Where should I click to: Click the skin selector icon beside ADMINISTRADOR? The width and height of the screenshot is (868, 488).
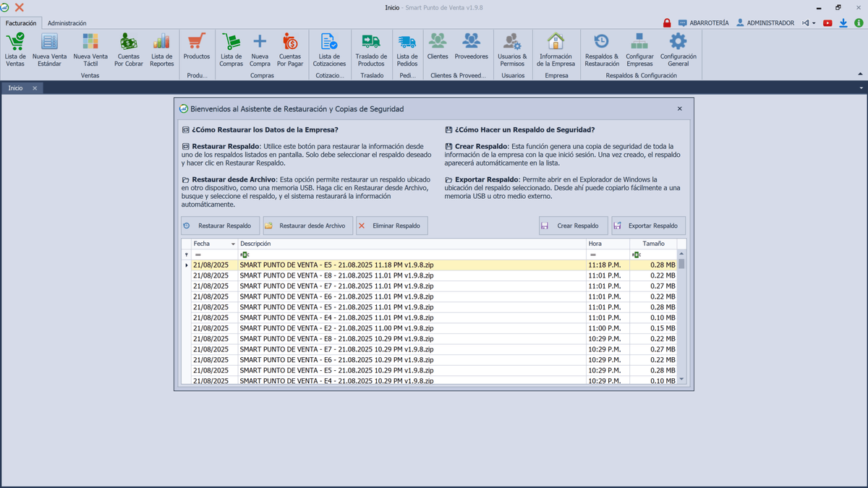(805, 23)
